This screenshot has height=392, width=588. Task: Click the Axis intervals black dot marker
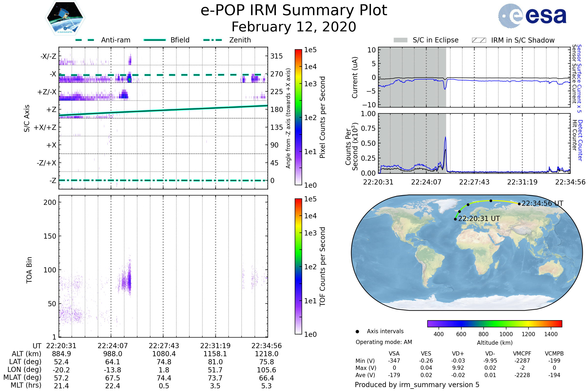tap(357, 331)
